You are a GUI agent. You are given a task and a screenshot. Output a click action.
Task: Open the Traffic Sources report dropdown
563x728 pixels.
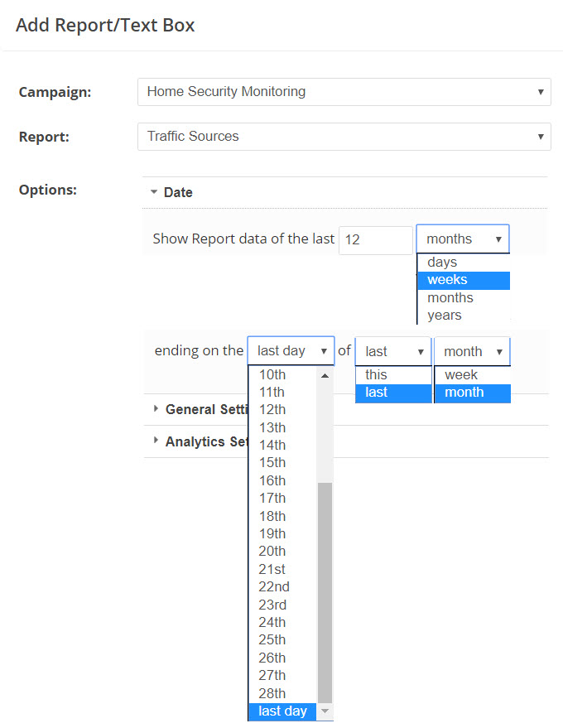(344, 137)
